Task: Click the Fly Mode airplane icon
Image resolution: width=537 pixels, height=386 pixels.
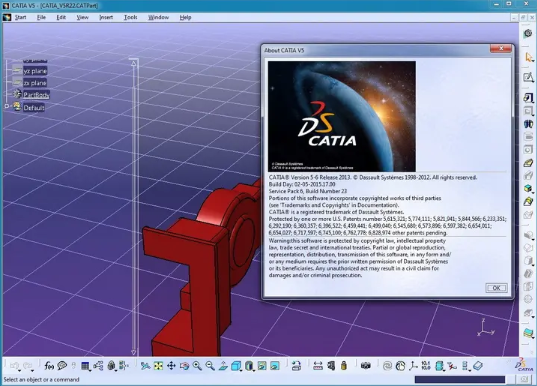Action: pyautogui.click(x=145, y=366)
